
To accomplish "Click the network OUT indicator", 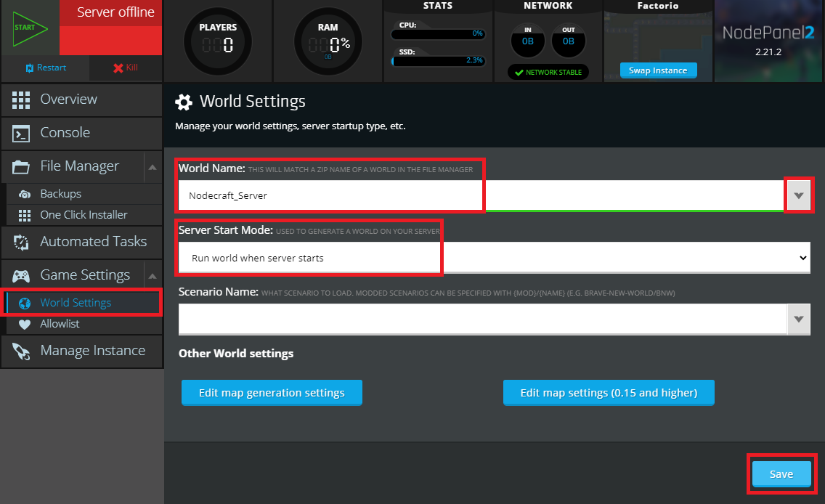I will (x=568, y=40).
